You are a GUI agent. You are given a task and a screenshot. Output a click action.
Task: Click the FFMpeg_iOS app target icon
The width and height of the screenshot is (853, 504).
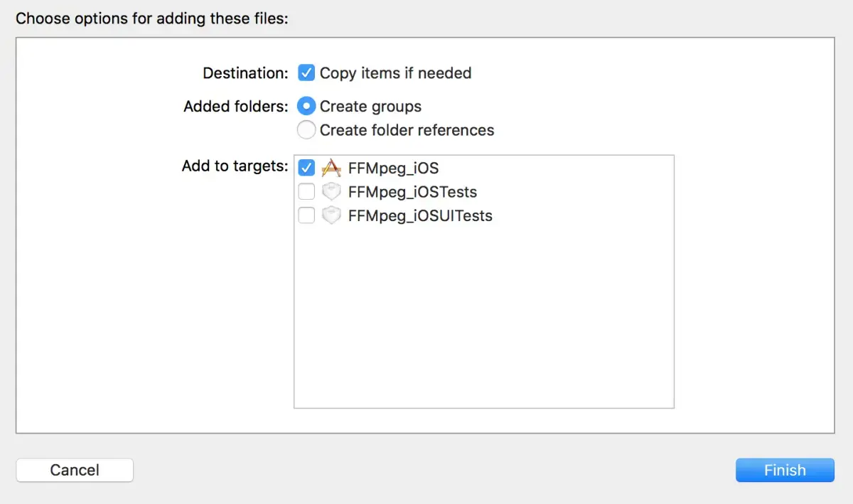click(331, 168)
